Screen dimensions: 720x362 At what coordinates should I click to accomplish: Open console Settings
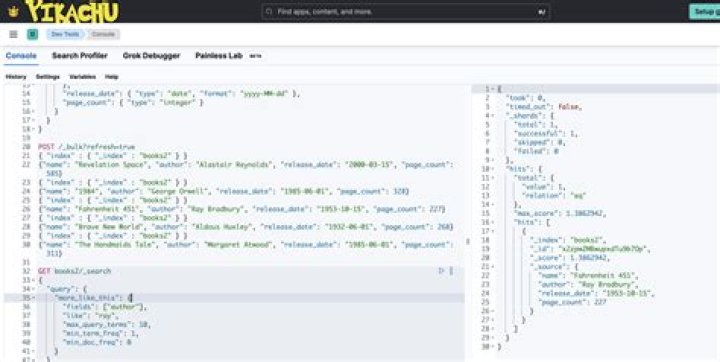click(48, 77)
